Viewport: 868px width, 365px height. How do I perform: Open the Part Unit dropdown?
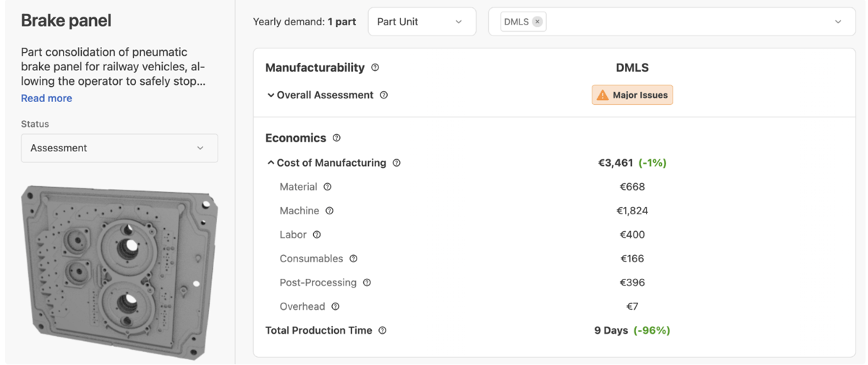(x=422, y=22)
